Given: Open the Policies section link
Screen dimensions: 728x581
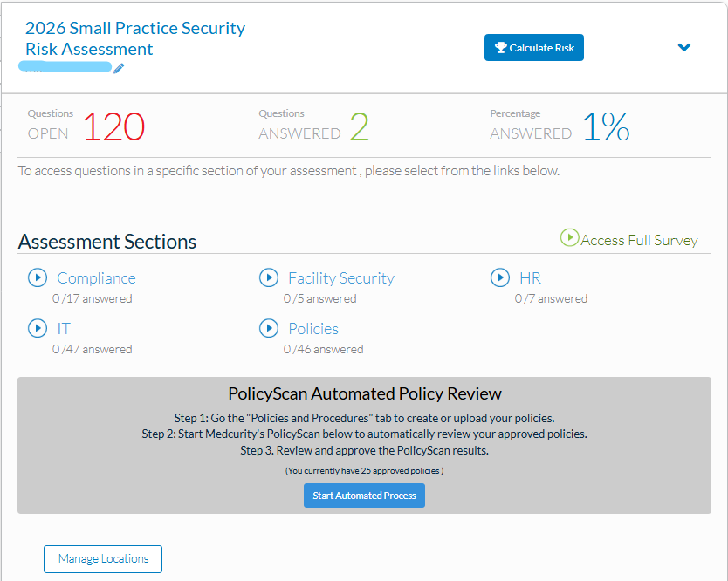Looking at the screenshot, I should [313, 329].
